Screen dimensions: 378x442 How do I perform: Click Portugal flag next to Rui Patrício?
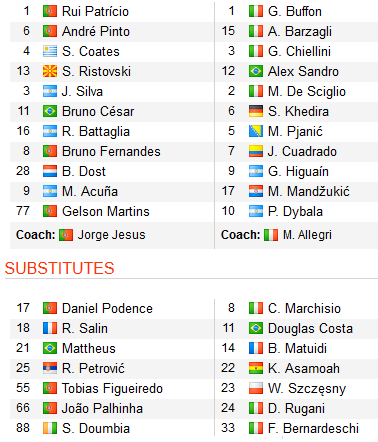click(50, 11)
